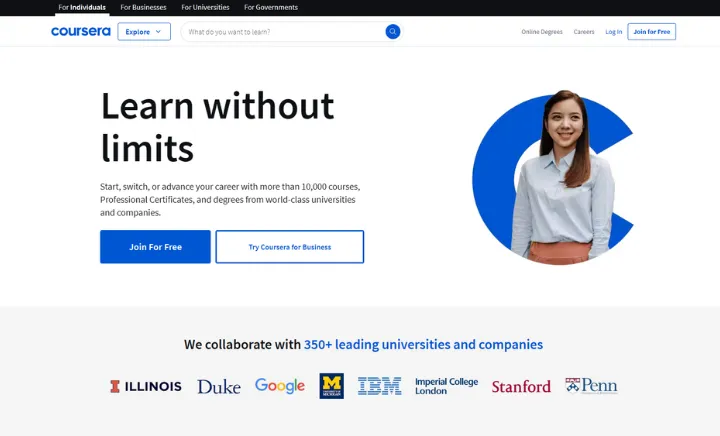Click the large blue Join For Free button

(x=155, y=247)
